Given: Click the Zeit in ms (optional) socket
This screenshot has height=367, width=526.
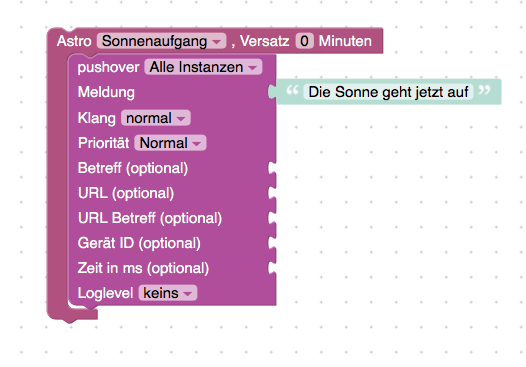Looking at the screenshot, I should [x=272, y=268].
